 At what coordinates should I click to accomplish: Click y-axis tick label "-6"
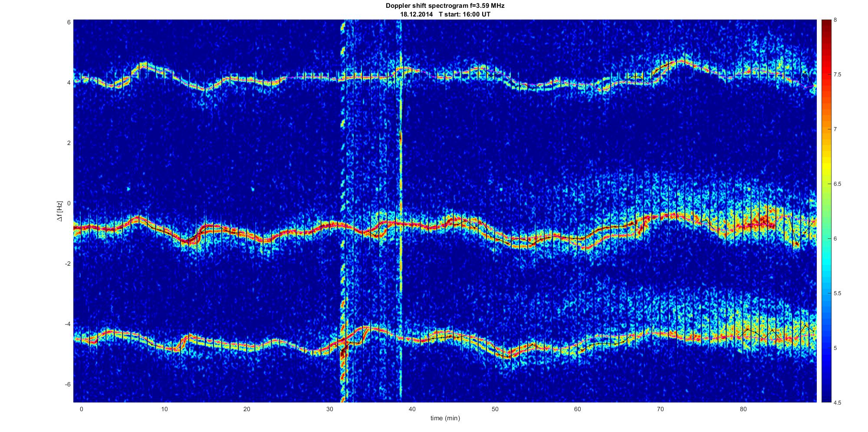(x=67, y=384)
